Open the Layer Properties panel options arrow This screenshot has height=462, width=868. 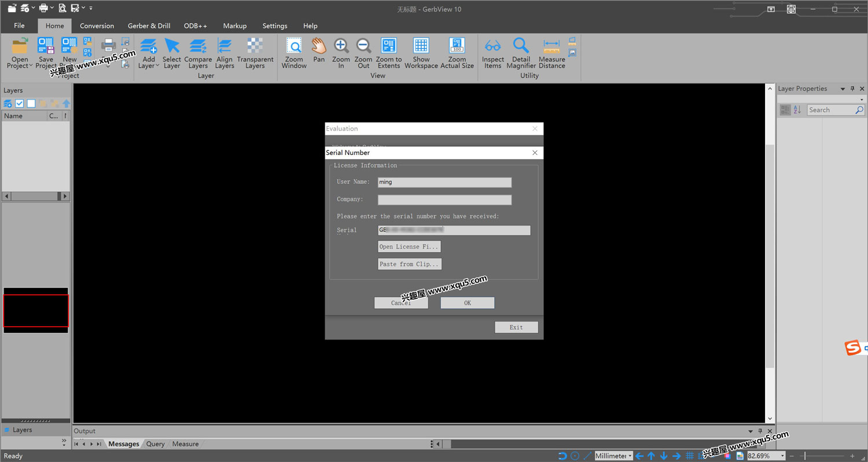pyautogui.click(x=843, y=88)
